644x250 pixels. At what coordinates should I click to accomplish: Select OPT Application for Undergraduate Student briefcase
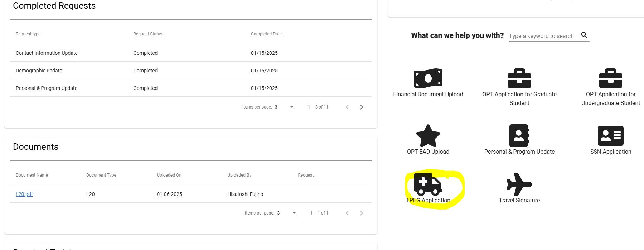tap(610, 78)
